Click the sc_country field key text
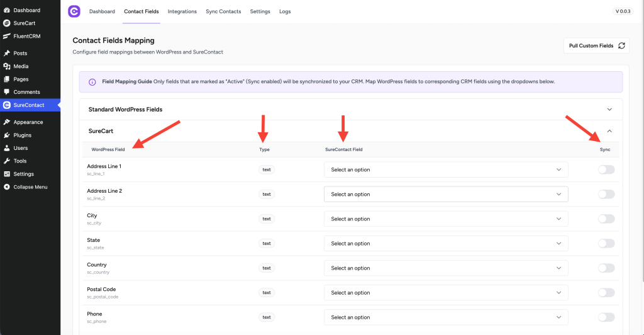Viewport: 644px width, 335px height. [98, 273]
